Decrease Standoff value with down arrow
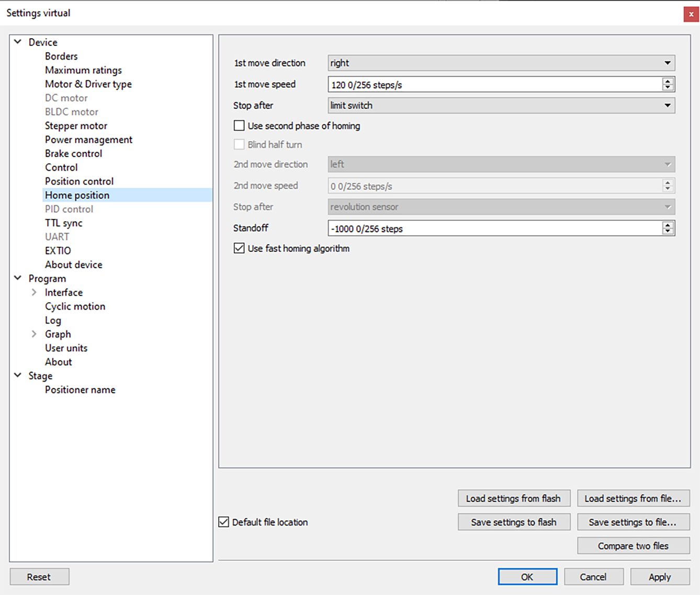 pyautogui.click(x=668, y=231)
